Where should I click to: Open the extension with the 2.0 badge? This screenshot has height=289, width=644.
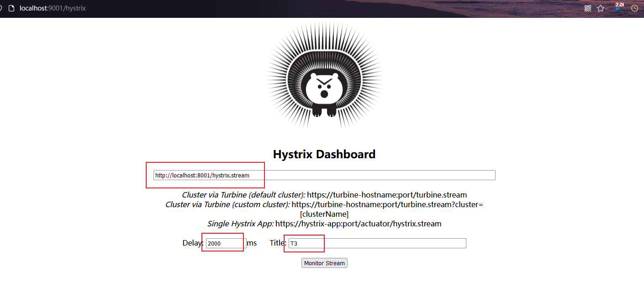click(x=619, y=7)
